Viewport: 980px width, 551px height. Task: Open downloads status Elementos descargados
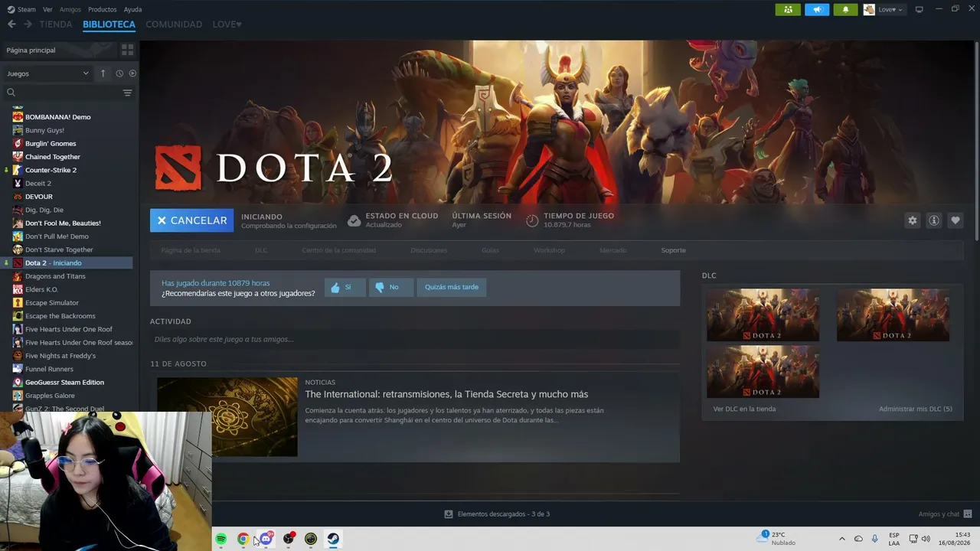pos(497,514)
